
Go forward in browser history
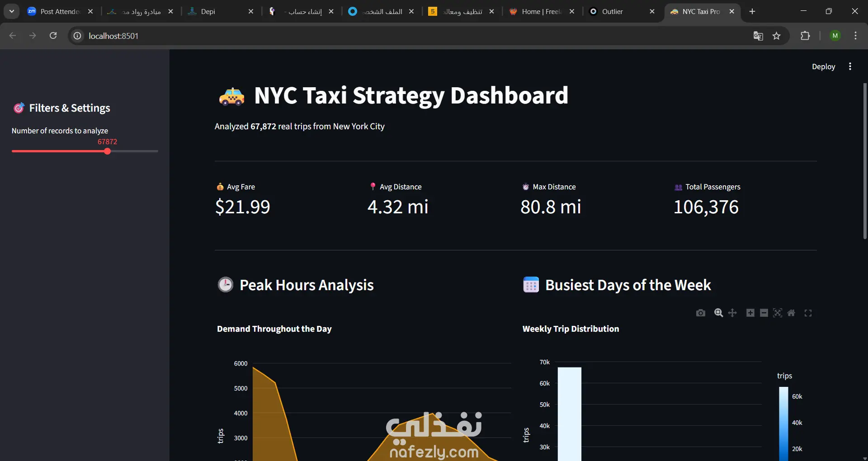(33, 36)
